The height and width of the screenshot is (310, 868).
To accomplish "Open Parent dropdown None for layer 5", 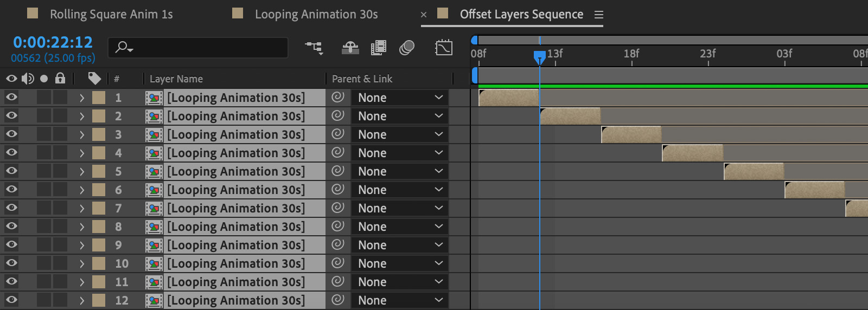I will pyautogui.click(x=400, y=171).
